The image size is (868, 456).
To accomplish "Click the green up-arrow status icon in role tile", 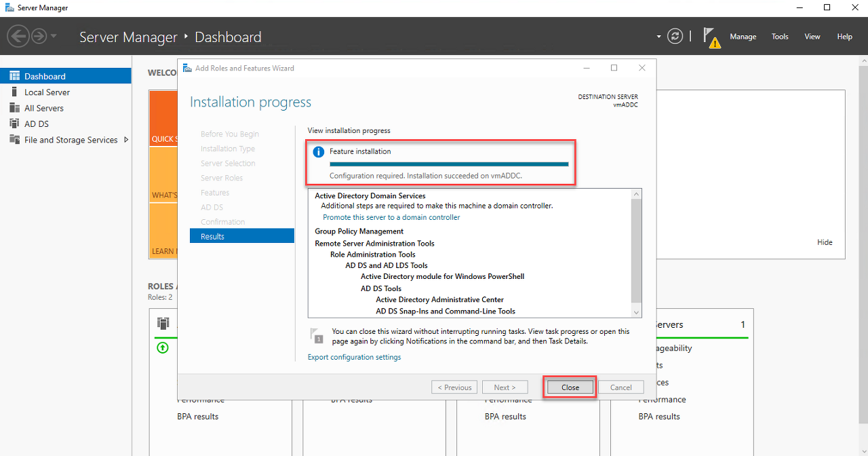I will pyautogui.click(x=162, y=347).
